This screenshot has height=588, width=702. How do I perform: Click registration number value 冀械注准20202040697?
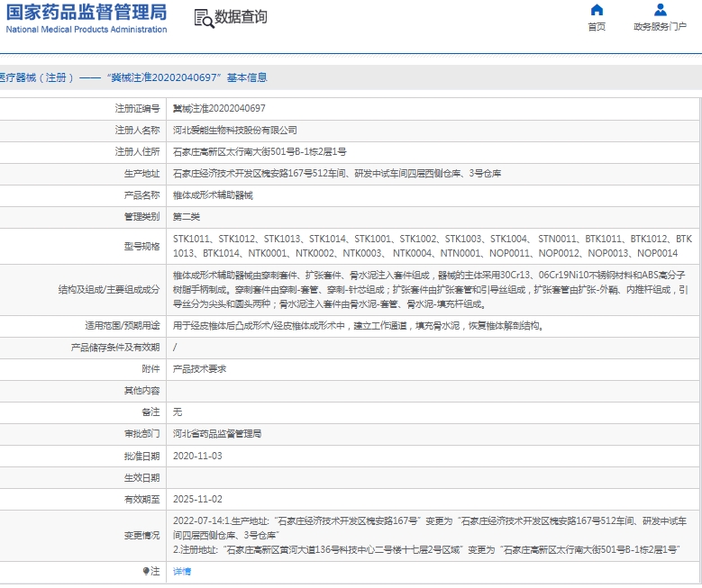pos(219,109)
